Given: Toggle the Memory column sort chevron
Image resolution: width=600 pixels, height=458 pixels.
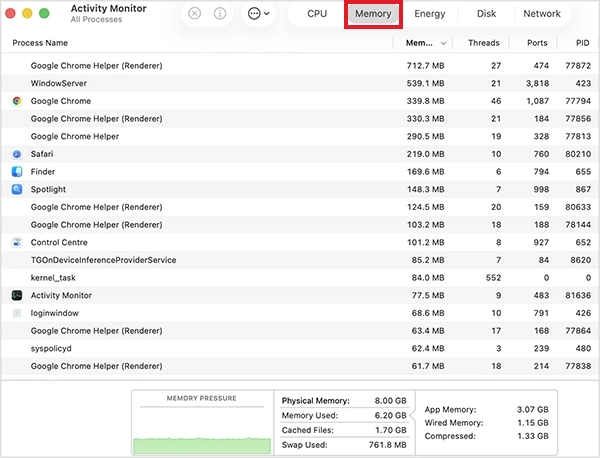Looking at the screenshot, I should pos(443,43).
